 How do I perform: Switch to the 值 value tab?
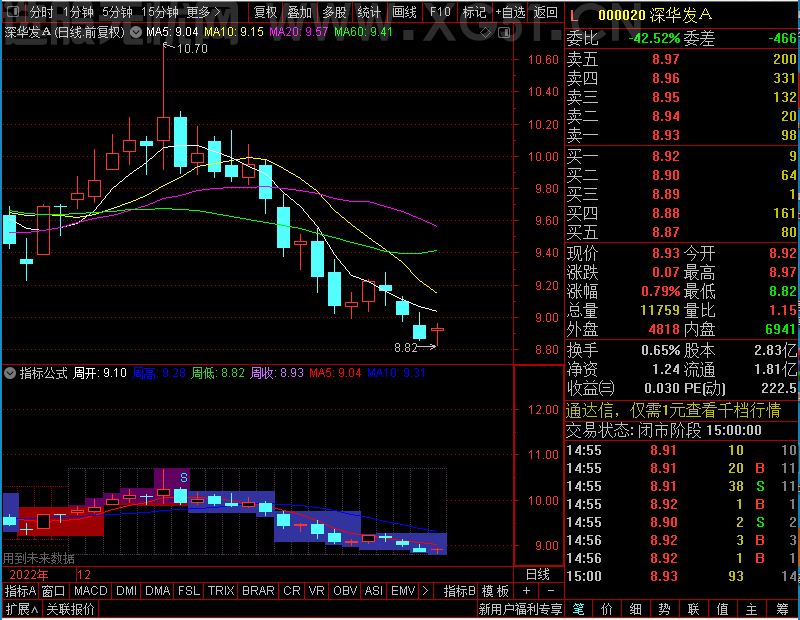click(722, 609)
